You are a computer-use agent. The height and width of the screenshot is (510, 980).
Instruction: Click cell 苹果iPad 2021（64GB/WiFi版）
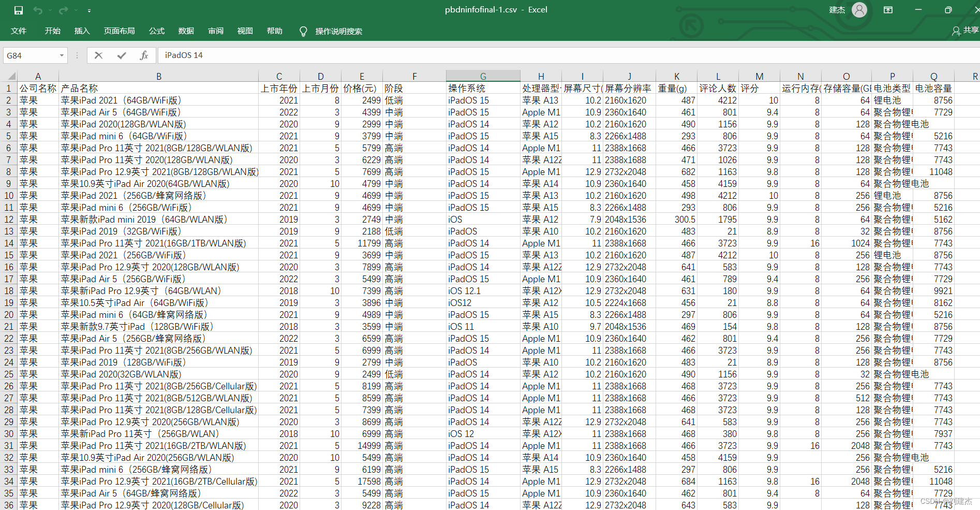tap(159, 100)
